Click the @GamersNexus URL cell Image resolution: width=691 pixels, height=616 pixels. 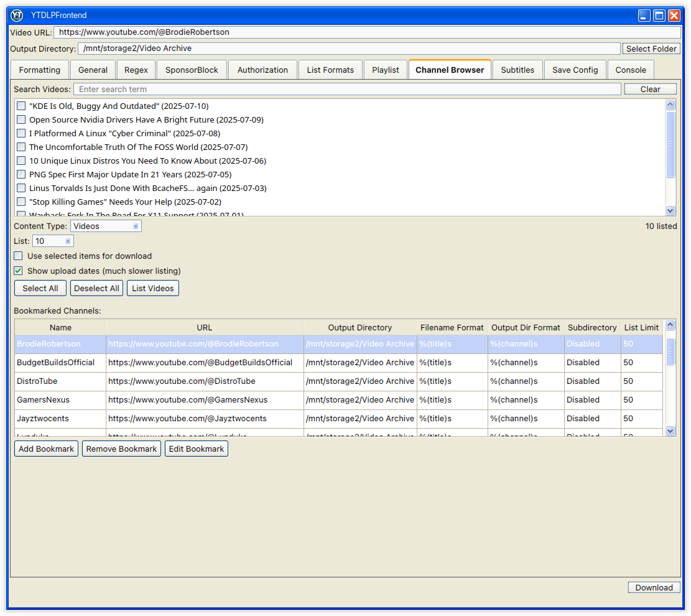(205, 400)
